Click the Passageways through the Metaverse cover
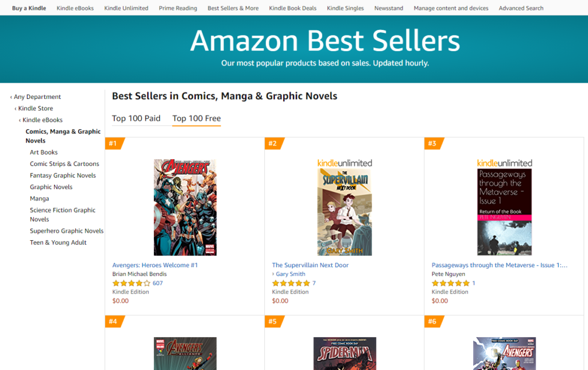This screenshot has height=370, width=588. [x=504, y=212]
